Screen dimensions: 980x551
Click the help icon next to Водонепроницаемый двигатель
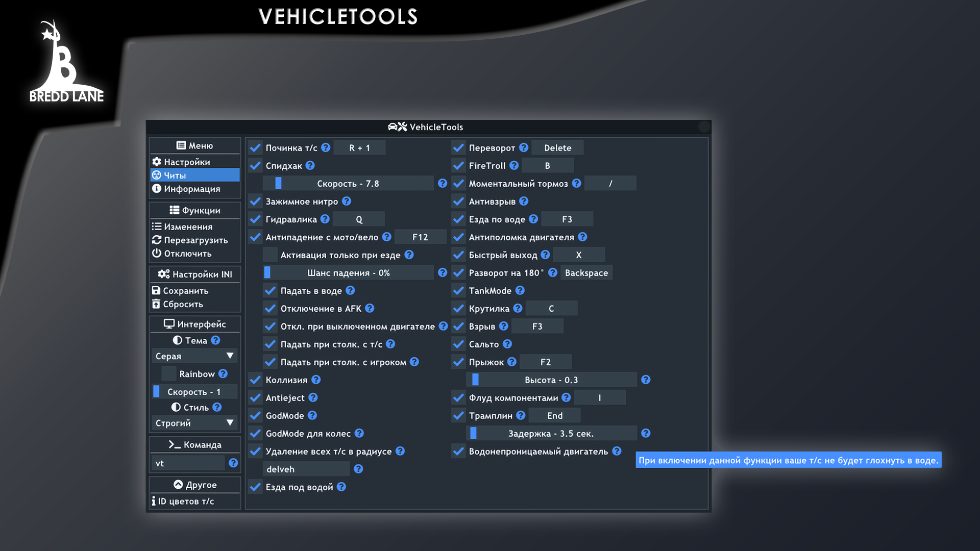(617, 451)
